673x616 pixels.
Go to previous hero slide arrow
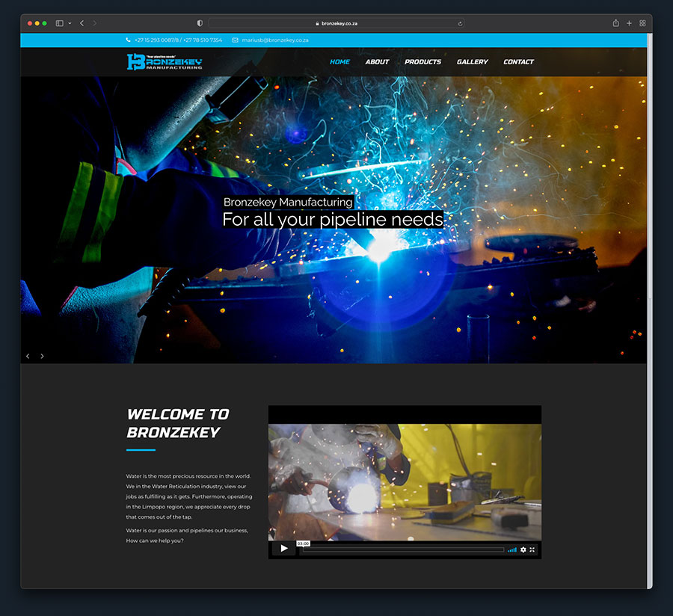tap(28, 356)
